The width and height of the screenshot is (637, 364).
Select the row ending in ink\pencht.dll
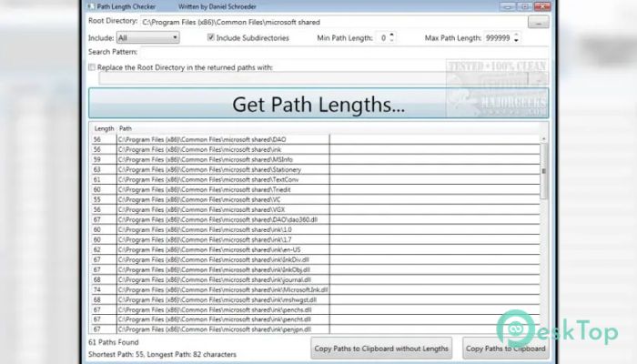coord(316,319)
